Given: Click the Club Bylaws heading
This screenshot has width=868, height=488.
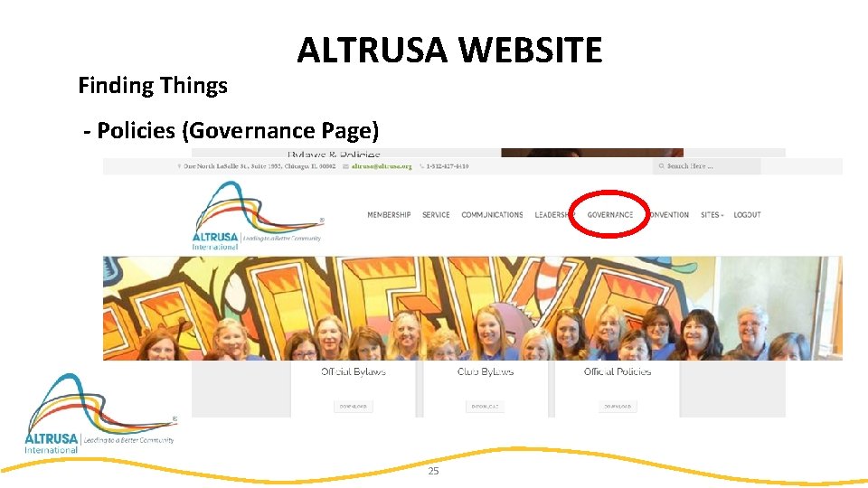Looking at the screenshot, I should pos(486,371).
